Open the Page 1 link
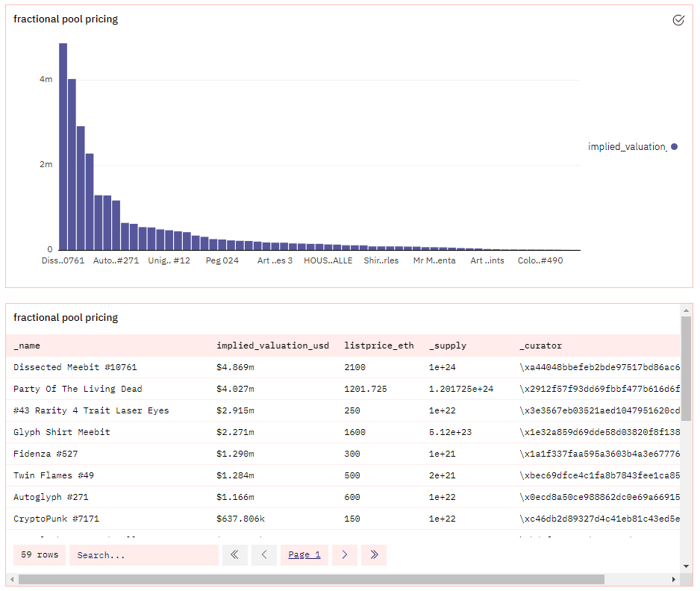The height and width of the screenshot is (591, 700). [304, 555]
